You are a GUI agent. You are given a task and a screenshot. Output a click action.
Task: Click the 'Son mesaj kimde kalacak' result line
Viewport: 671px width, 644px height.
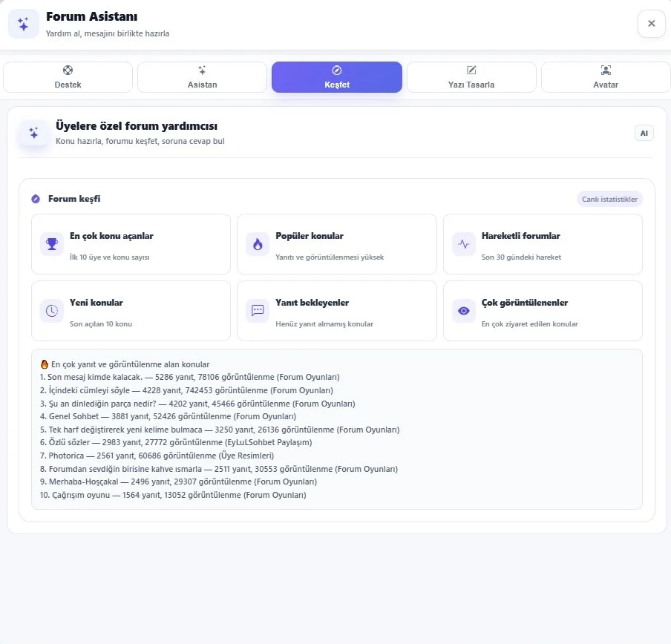click(189, 377)
